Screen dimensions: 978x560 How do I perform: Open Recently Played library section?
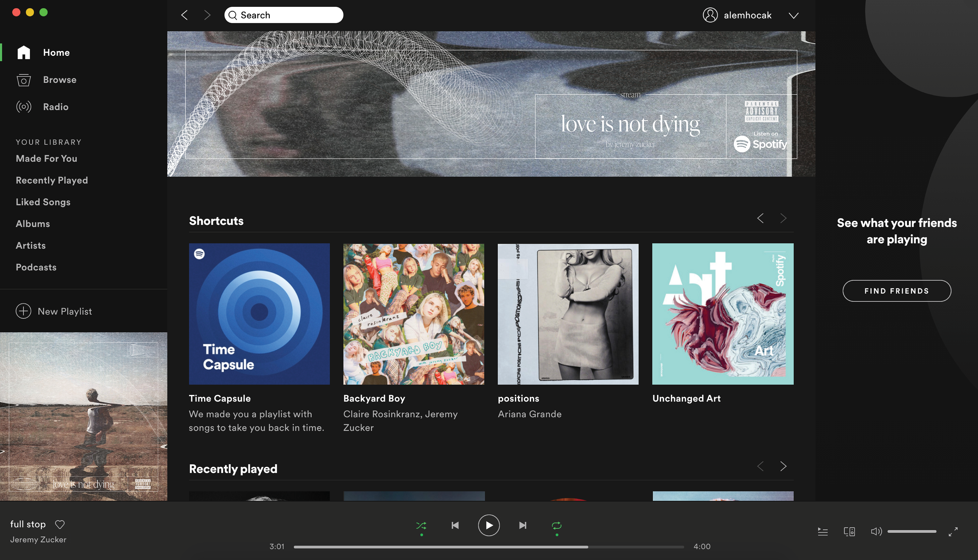52,180
